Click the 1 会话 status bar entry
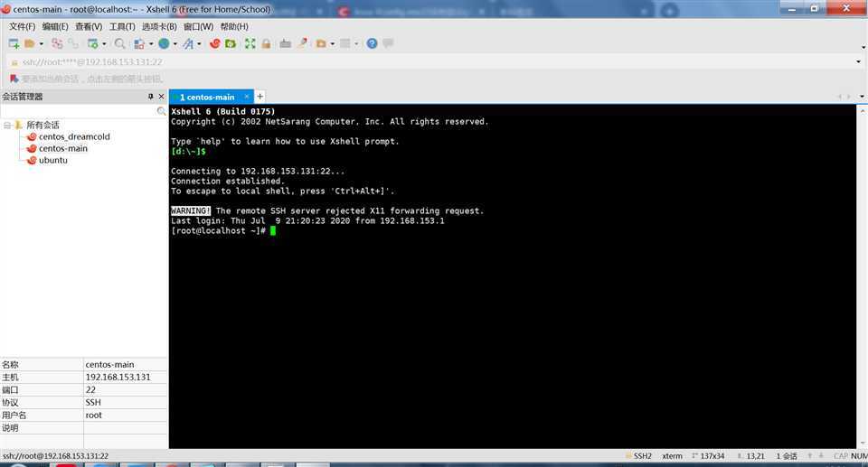Image resolution: width=868 pixels, height=467 pixels. 787,456
